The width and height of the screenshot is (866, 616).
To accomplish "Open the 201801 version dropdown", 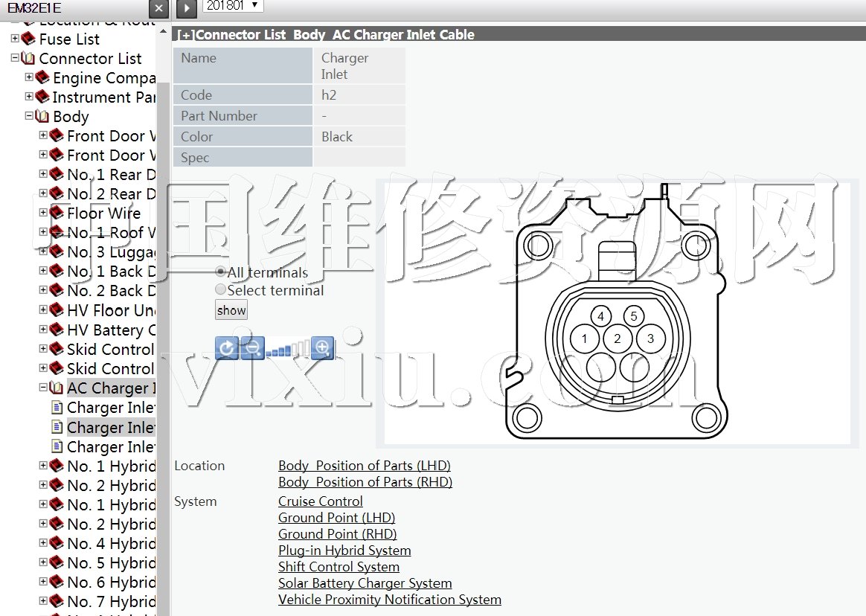I will [x=233, y=5].
